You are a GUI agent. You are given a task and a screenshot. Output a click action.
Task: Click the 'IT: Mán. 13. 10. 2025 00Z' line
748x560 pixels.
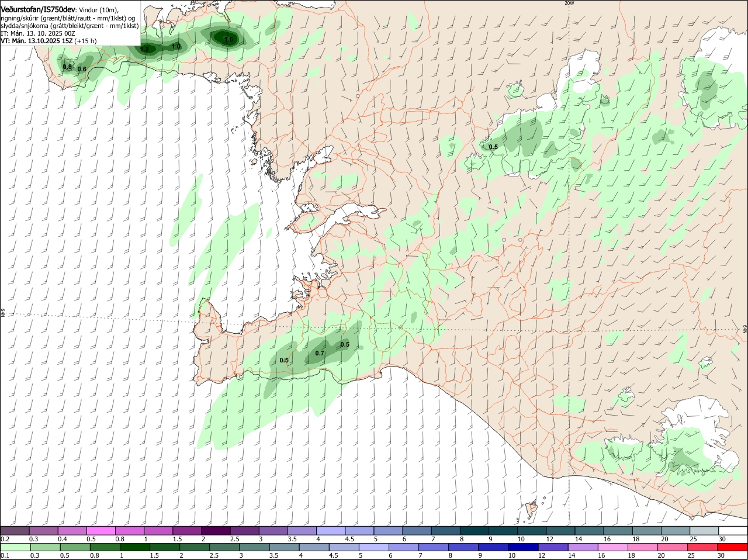click(x=38, y=33)
